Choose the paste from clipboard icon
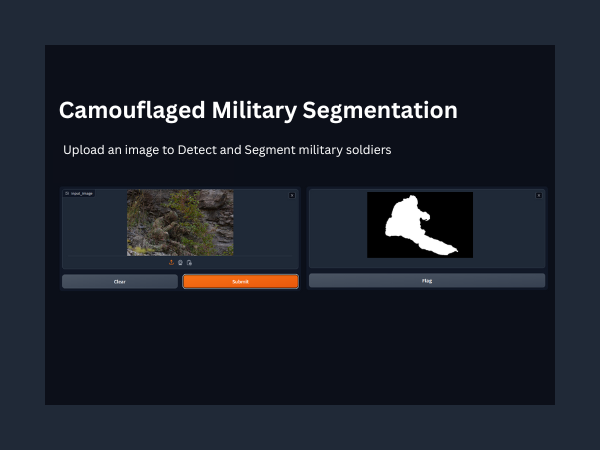The image size is (600, 450). click(x=189, y=262)
